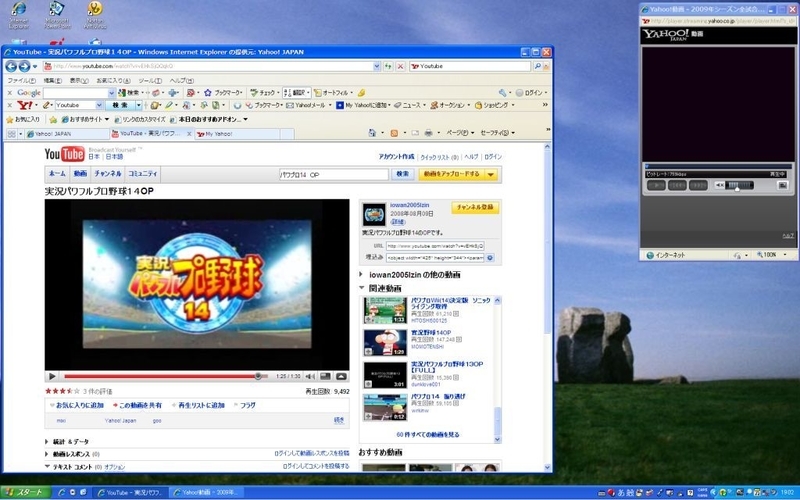Click the Google toolbar spell check (チェック)
Screen dimensions: 800x500
coord(264,93)
